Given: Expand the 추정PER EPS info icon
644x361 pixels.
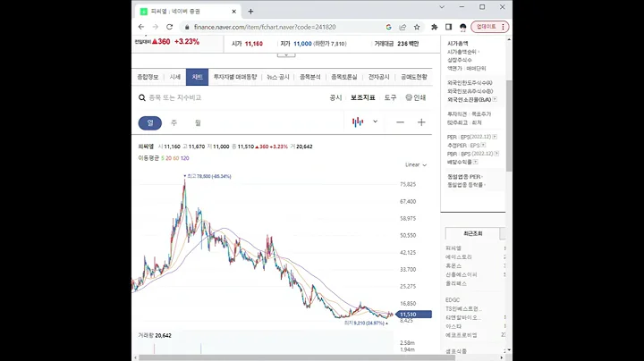Looking at the screenshot, I should tap(483, 146).
